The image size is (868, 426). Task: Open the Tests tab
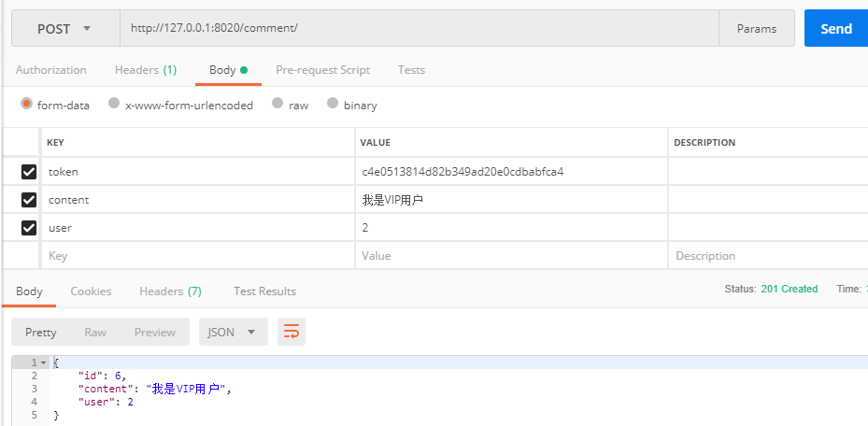[411, 70]
